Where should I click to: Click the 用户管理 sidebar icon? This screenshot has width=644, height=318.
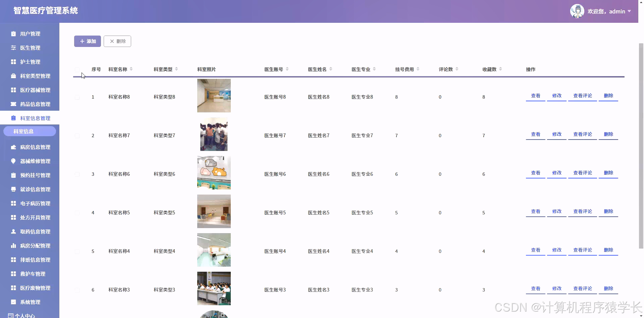[13, 34]
